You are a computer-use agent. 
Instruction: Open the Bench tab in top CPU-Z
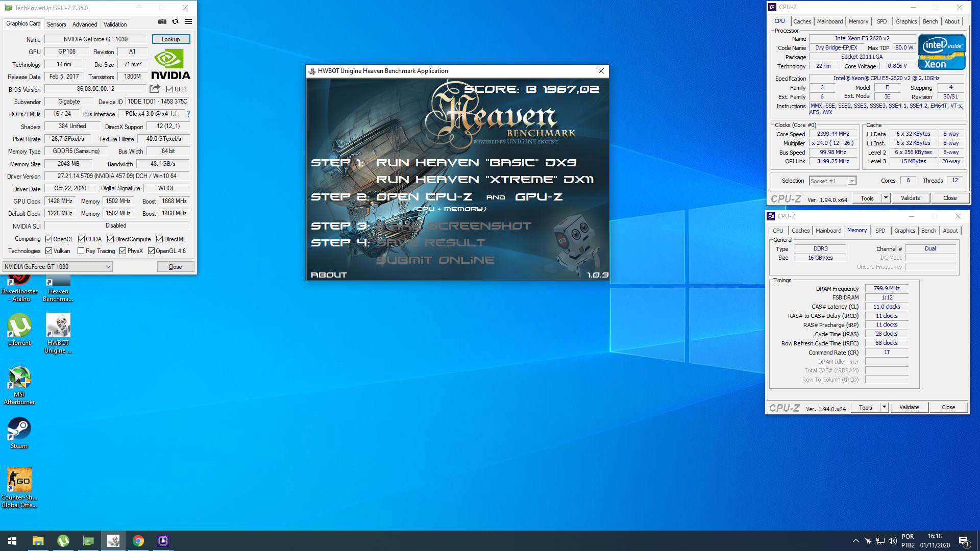coord(930,21)
